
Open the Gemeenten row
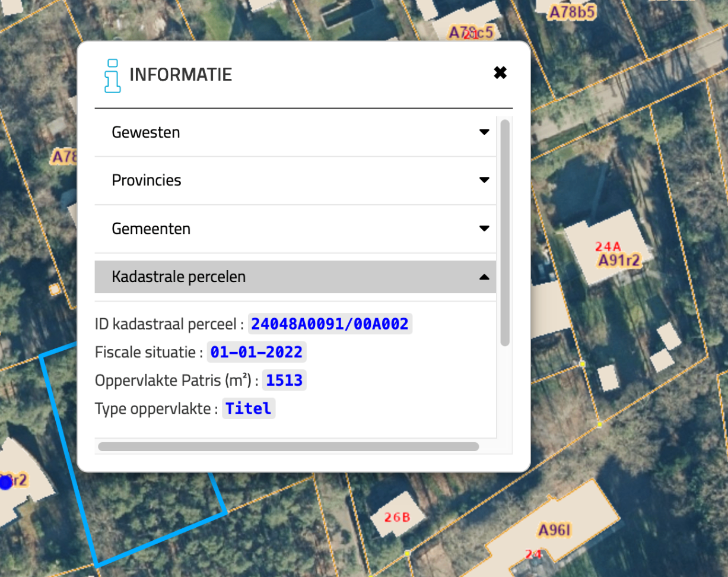coord(295,229)
